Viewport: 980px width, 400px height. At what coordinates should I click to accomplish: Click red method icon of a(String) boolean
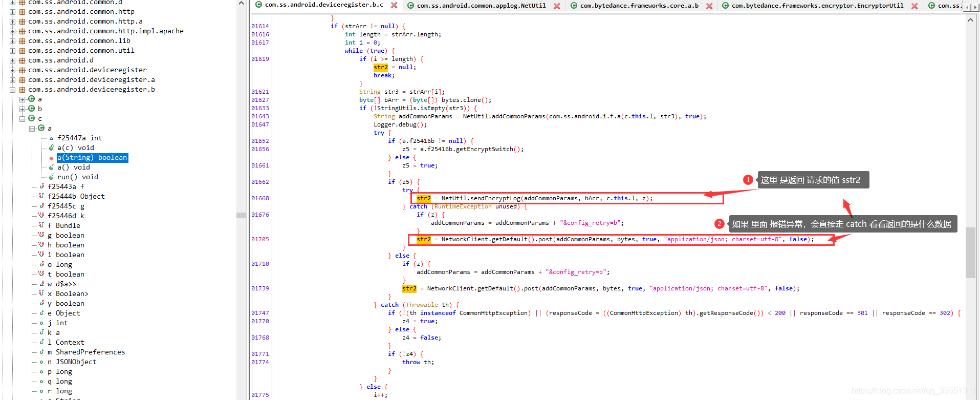point(51,158)
